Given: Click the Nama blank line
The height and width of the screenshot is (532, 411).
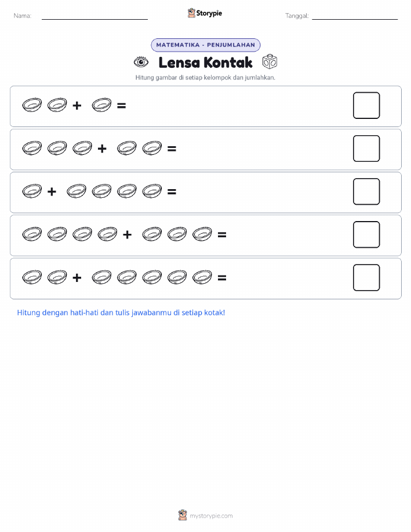Looking at the screenshot, I should [94, 19].
